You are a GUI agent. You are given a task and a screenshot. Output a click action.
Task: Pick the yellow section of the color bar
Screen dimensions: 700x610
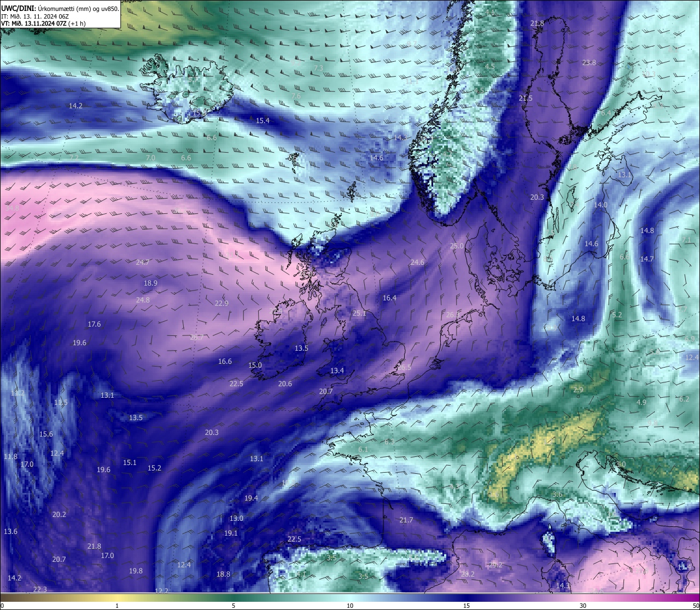point(116,597)
